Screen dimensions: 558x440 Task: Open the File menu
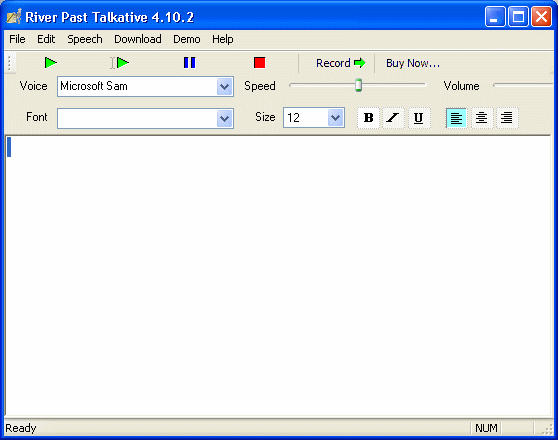[x=17, y=39]
